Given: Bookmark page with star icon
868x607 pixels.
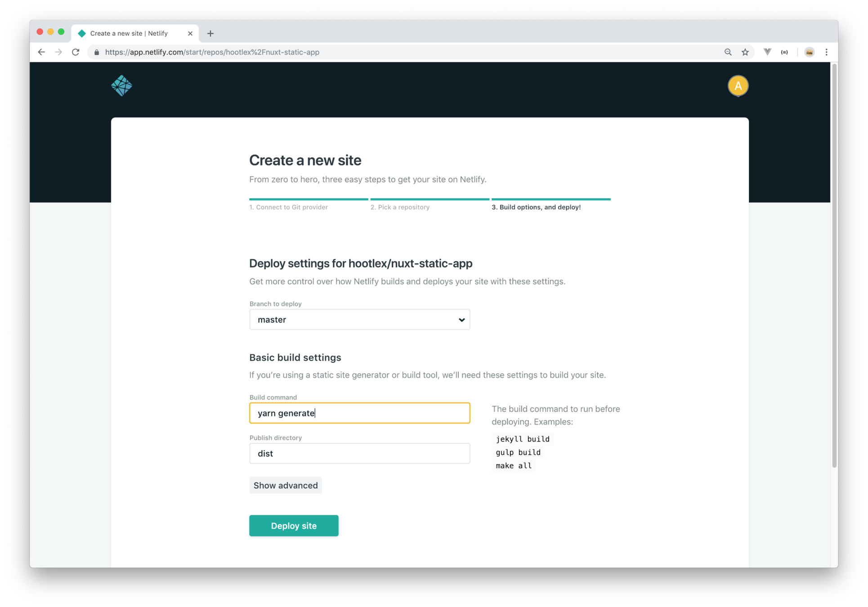Looking at the screenshot, I should [745, 52].
